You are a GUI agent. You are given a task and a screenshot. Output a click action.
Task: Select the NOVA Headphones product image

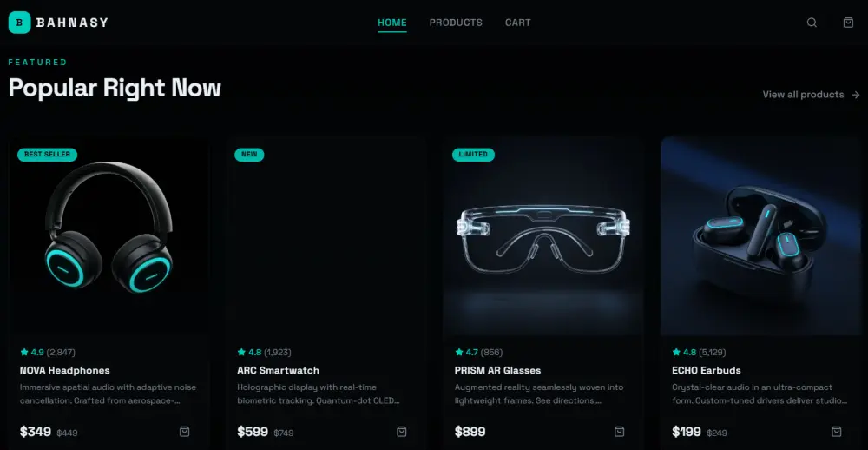(x=108, y=235)
